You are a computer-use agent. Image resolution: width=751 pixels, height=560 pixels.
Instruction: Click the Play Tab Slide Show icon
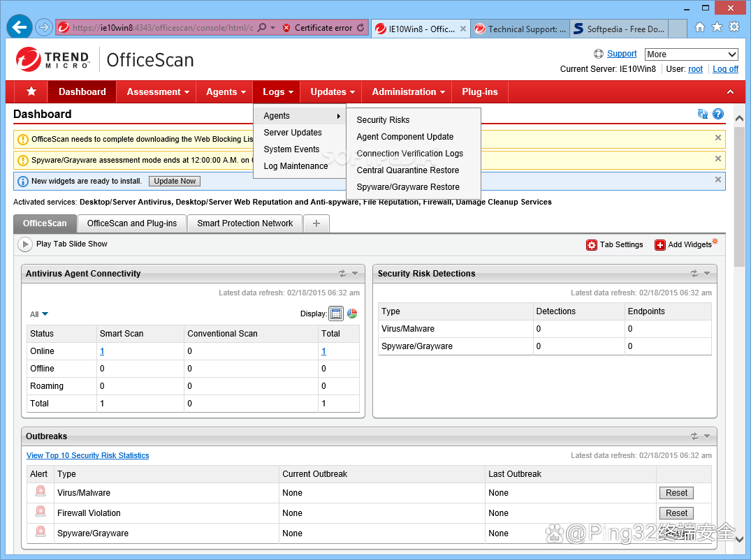tap(25, 244)
